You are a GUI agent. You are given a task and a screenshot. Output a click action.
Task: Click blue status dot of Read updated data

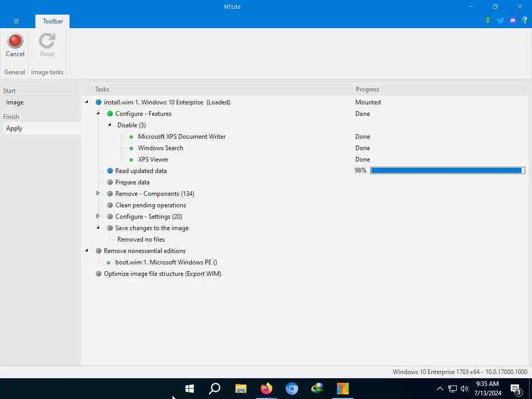110,170
